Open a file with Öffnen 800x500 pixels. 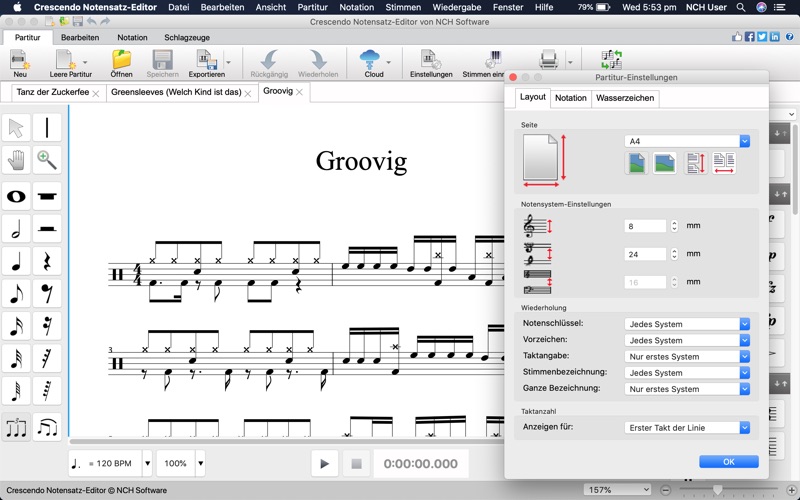(x=121, y=63)
